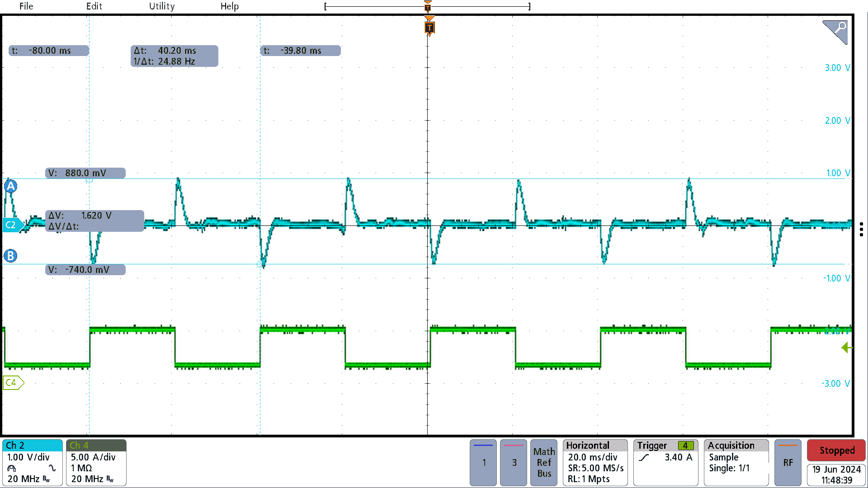This screenshot has width=868, height=488.
Task: Click the ΔV 1.620 V readout
Action: point(94,221)
